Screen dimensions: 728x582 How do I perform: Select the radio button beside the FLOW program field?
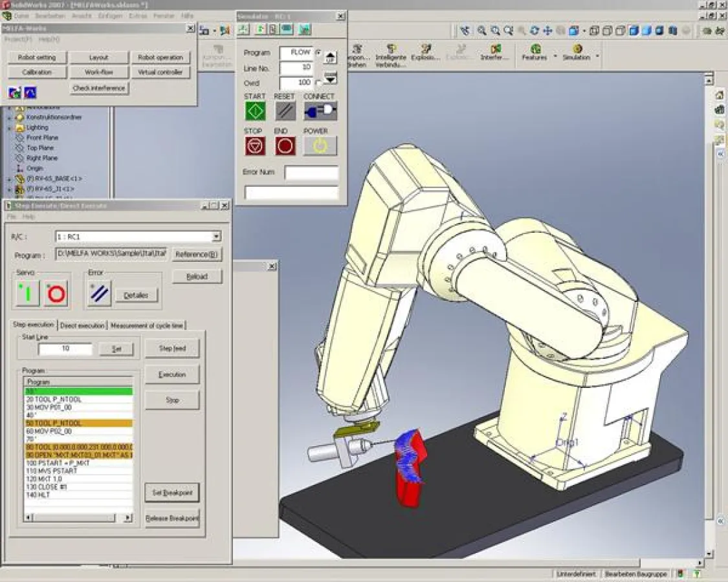[318, 52]
